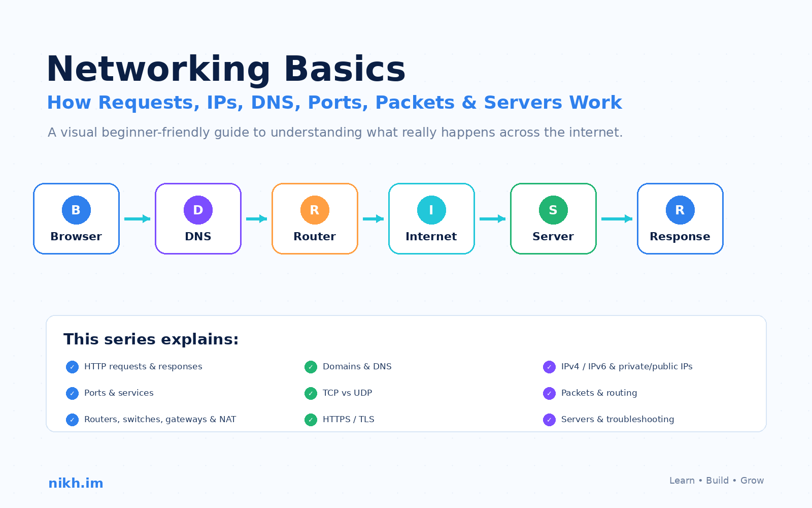Click the purple checkmark beside IPv4 / IPv6

click(549, 367)
